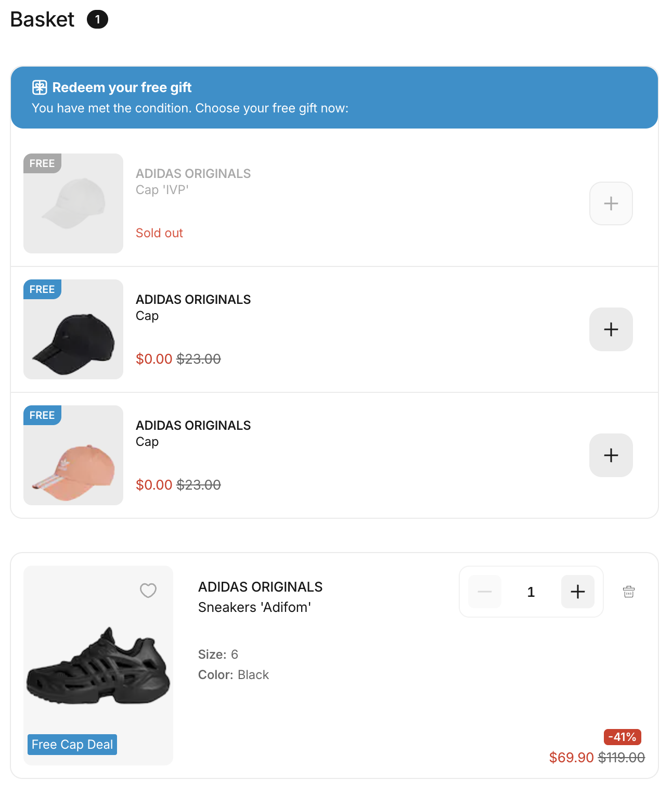
Task: Add Sneakers 'Adifom' to wishlist with heart
Action: point(148,591)
